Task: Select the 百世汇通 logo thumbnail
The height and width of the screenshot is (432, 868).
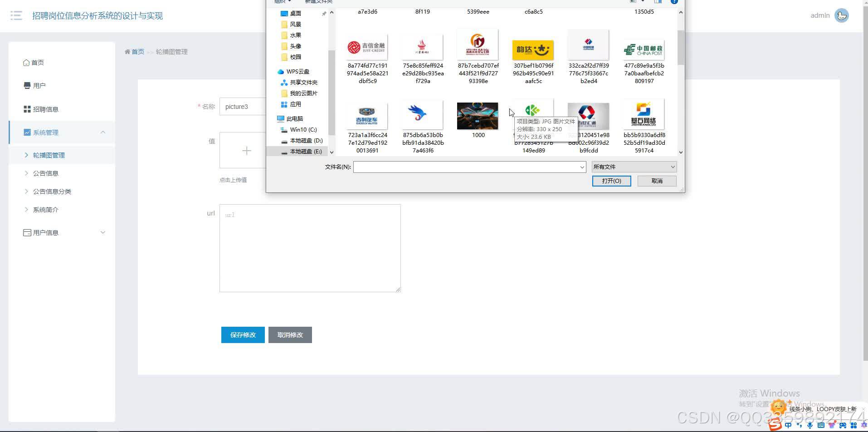Action: 589,116
